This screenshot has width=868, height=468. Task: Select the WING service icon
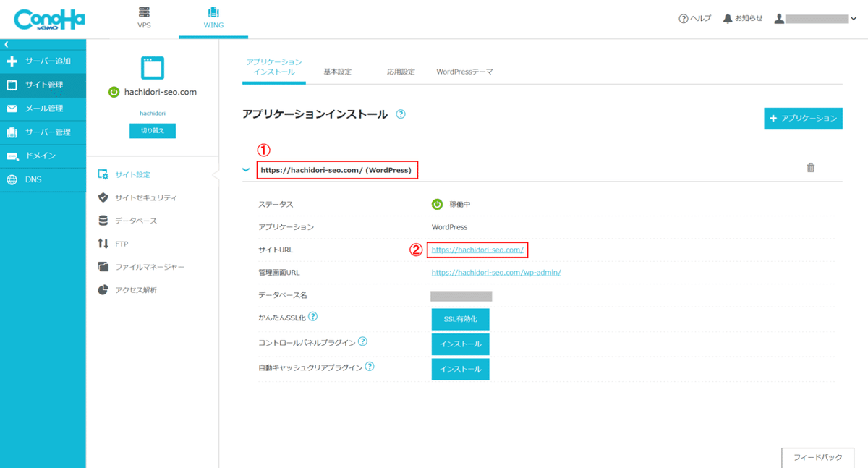[x=213, y=12]
